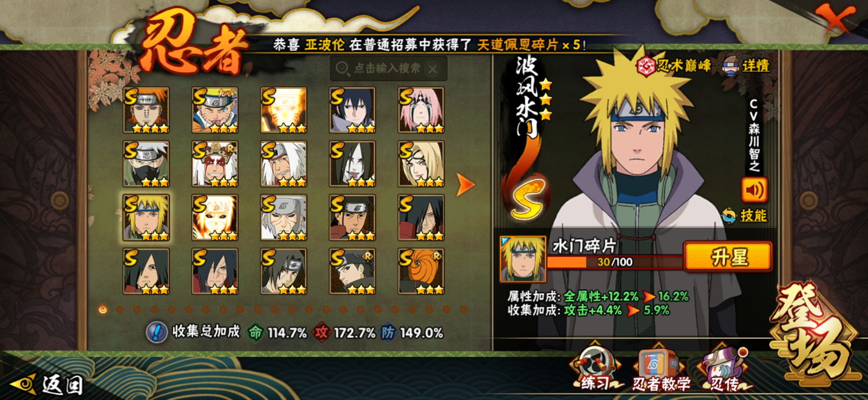Click the 返回 back button
The image size is (868, 400).
(46, 384)
